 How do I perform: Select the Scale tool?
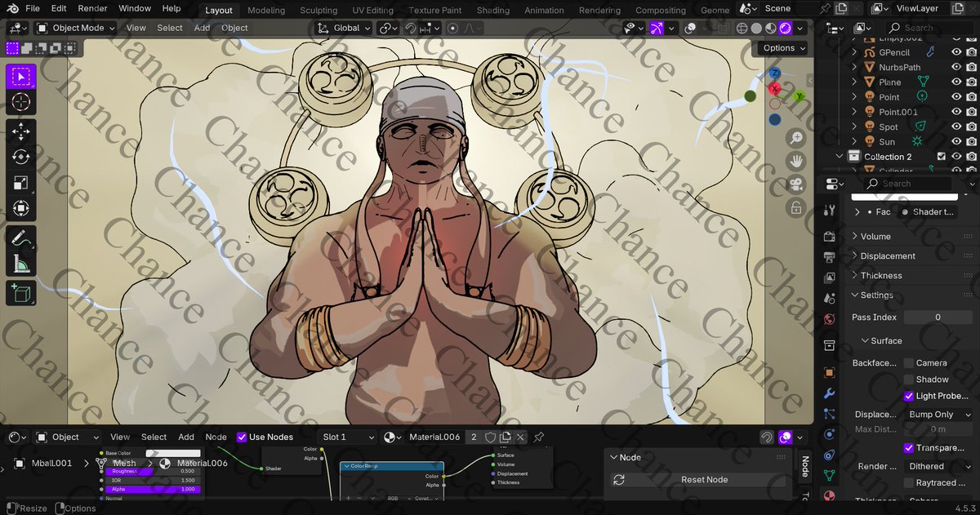tap(21, 183)
